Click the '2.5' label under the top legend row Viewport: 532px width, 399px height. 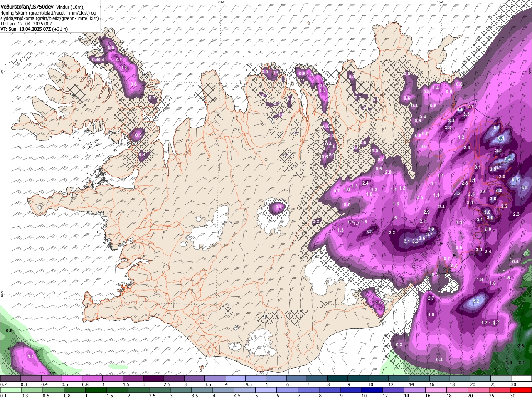pyautogui.click(x=167, y=384)
